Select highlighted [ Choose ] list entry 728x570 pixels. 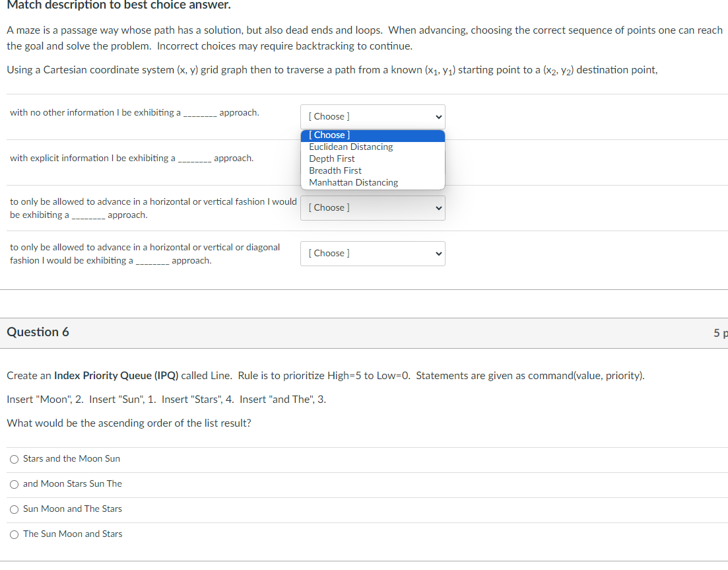(x=372, y=135)
